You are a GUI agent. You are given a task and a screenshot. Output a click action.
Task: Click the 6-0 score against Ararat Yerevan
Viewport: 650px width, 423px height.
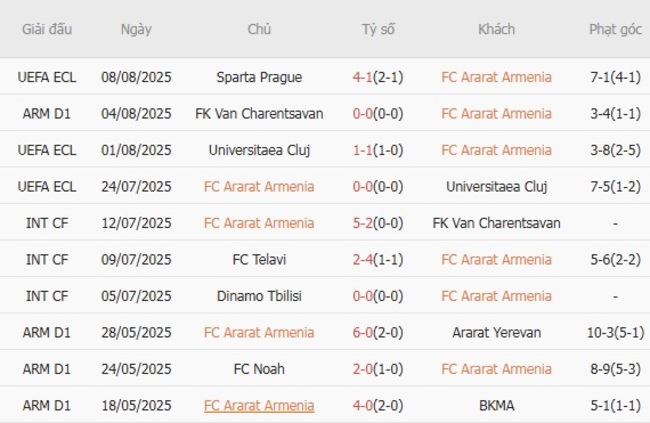(366, 333)
